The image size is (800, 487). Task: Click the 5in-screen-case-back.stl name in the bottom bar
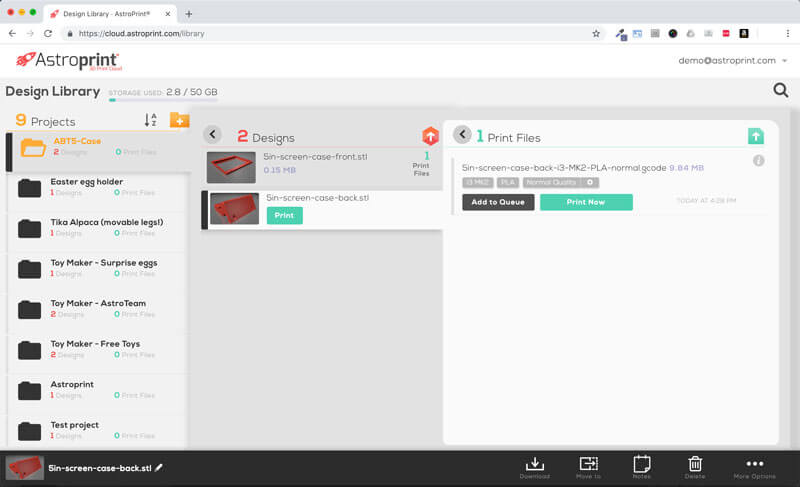pyautogui.click(x=100, y=468)
